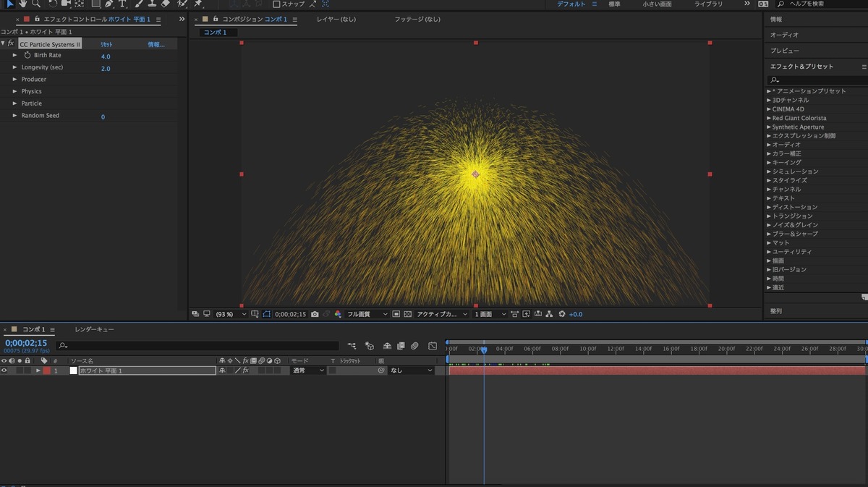868x487 pixels.
Task: Open the 通常 blending mode dropdown
Action: 307,370
